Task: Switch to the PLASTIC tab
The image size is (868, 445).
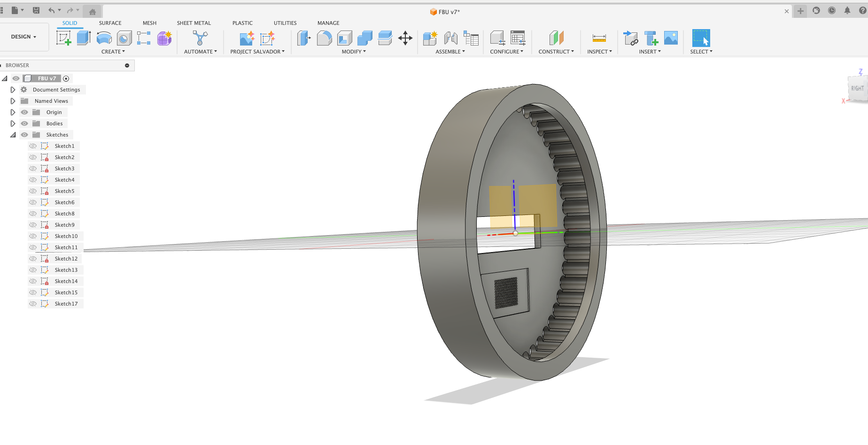Action: pos(242,23)
